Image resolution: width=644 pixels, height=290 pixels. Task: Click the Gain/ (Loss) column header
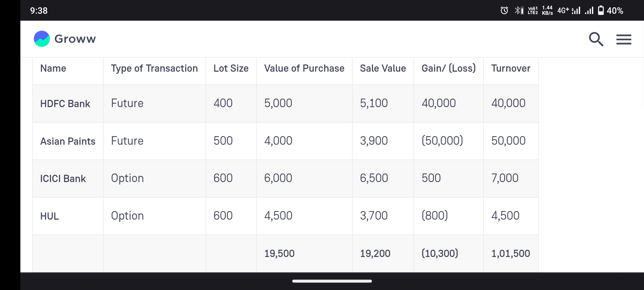[448, 68]
